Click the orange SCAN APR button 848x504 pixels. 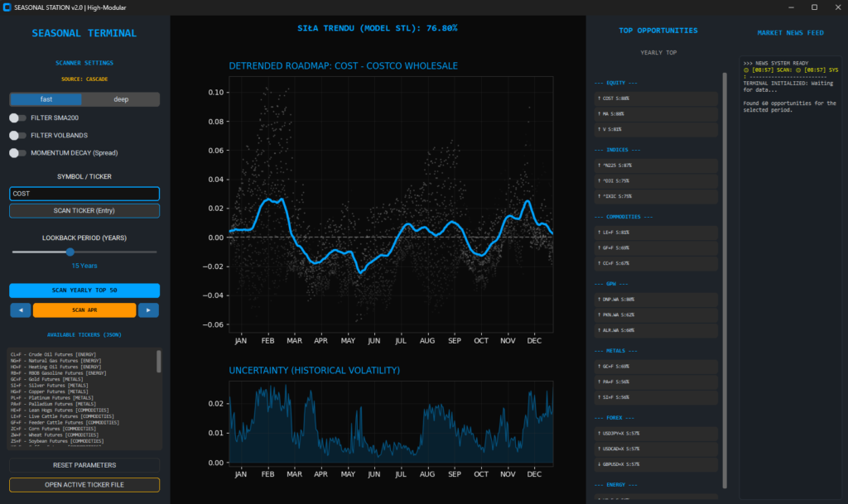click(x=84, y=310)
